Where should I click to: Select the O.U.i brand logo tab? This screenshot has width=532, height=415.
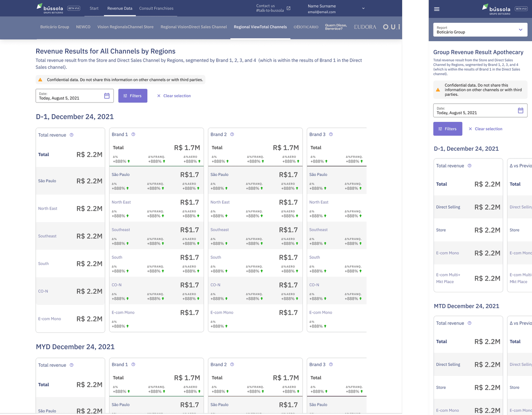point(392,27)
